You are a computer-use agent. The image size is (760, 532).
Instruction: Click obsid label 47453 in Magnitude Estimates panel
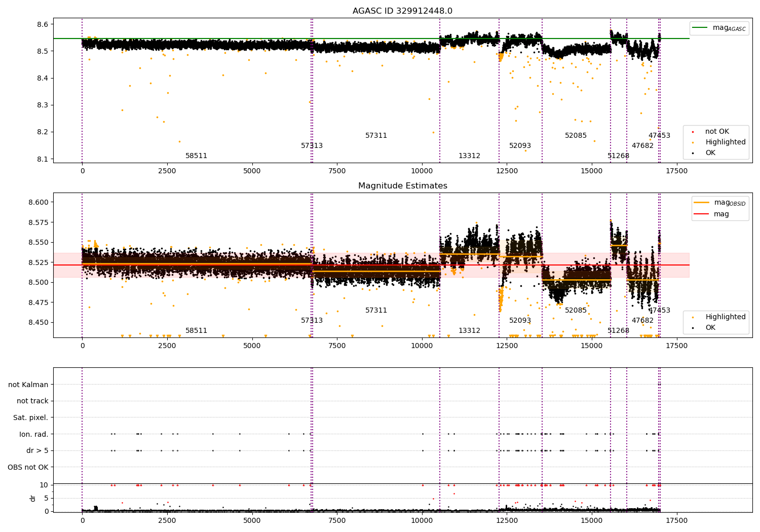[659, 310]
